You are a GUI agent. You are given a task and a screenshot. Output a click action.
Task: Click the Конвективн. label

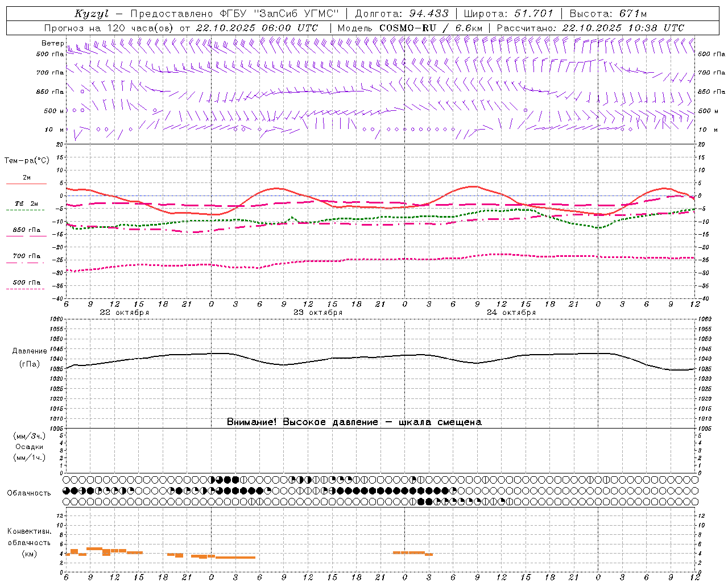30,531
